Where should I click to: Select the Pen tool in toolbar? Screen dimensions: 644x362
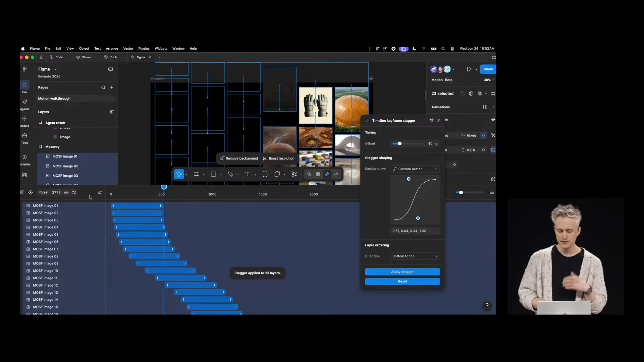tap(230, 174)
